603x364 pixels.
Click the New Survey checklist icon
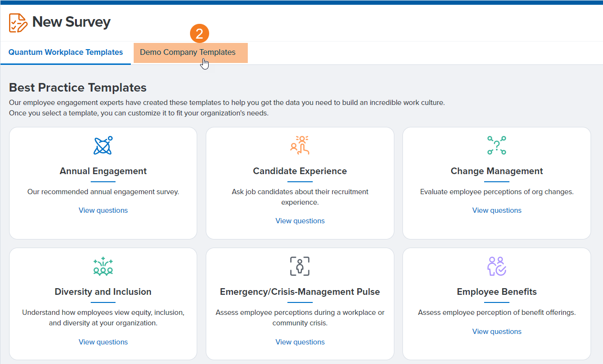(x=18, y=22)
